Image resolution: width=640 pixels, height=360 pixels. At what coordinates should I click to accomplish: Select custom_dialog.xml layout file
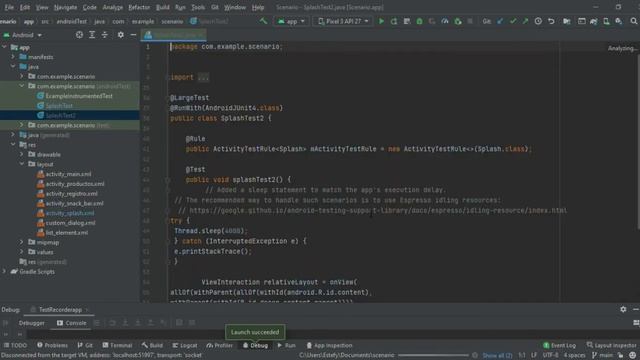[70, 223]
